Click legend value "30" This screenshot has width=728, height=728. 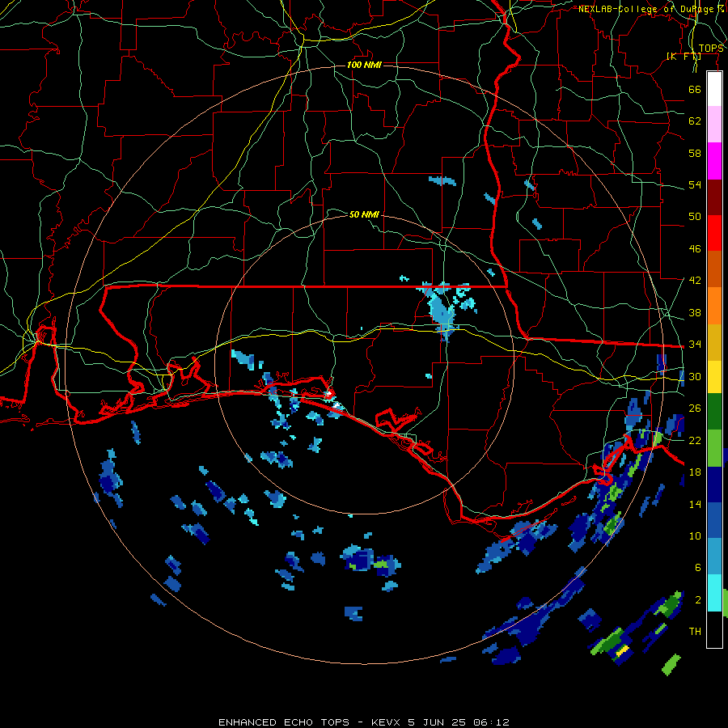pyautogui.click(x=695, y=376)
